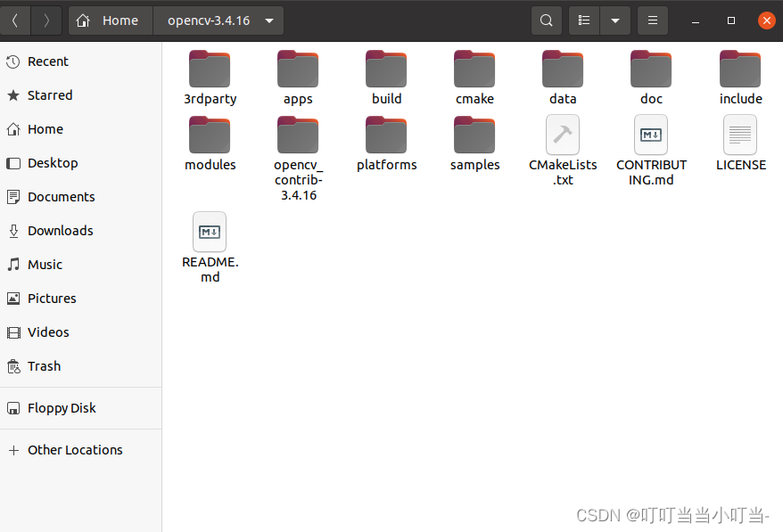The height and width of the screenshot is (532, 783).
Task: Open Music in the sidebar
Action: click(80, 265)
